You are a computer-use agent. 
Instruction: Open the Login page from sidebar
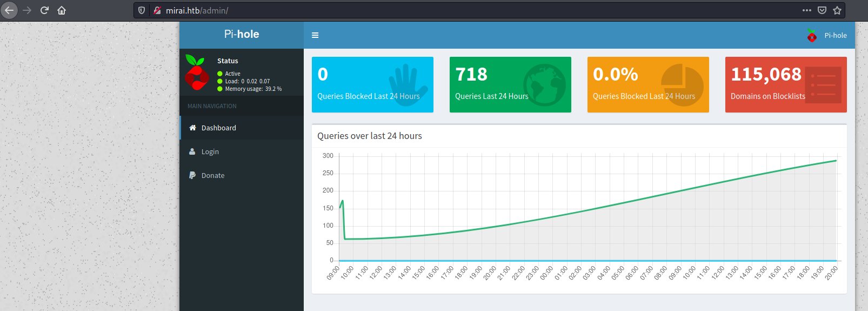tap(210, 151)
